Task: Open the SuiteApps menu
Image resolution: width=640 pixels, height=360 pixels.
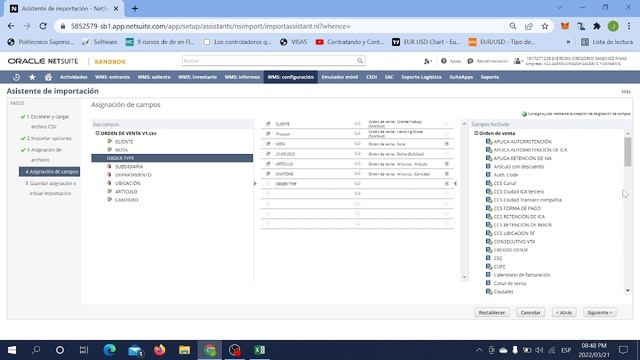Action: [461, 77]
